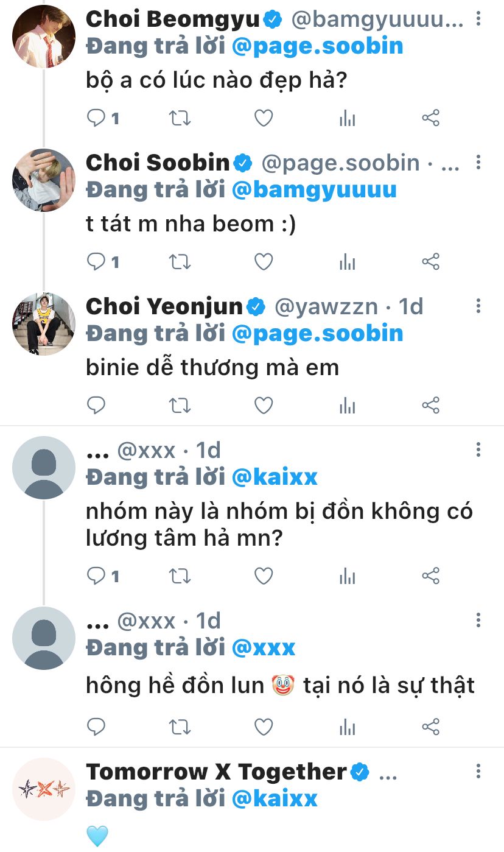This screenshot has width=504, height=852.
Task: Share the "hông hề đồn lun" tweet
Action: coord(430,727)
